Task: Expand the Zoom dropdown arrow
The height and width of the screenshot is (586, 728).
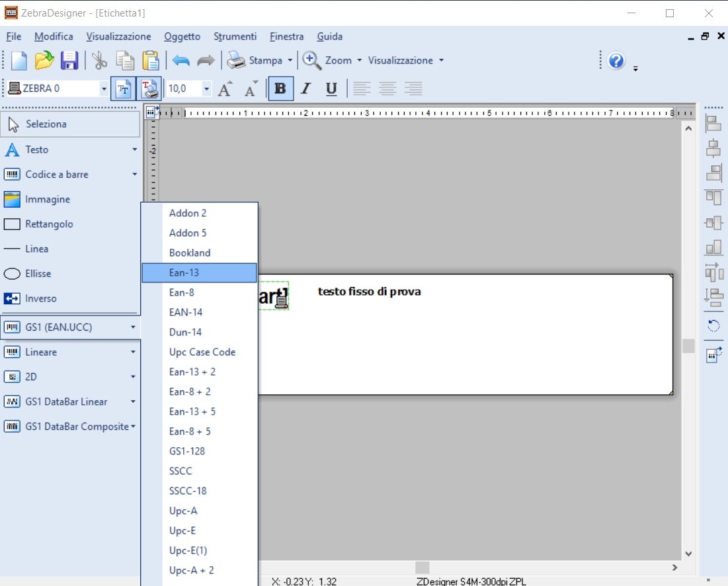Action: (x=359, y=60)
